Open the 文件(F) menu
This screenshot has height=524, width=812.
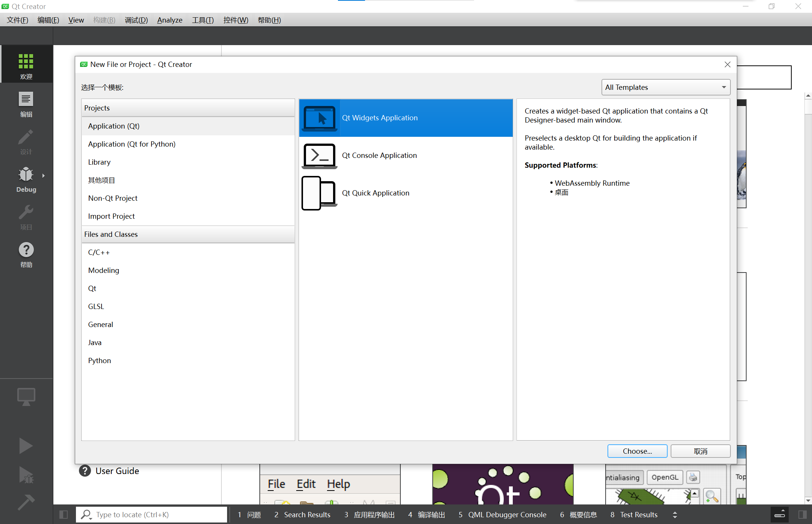pyautogui.click(x=18, y=20)
